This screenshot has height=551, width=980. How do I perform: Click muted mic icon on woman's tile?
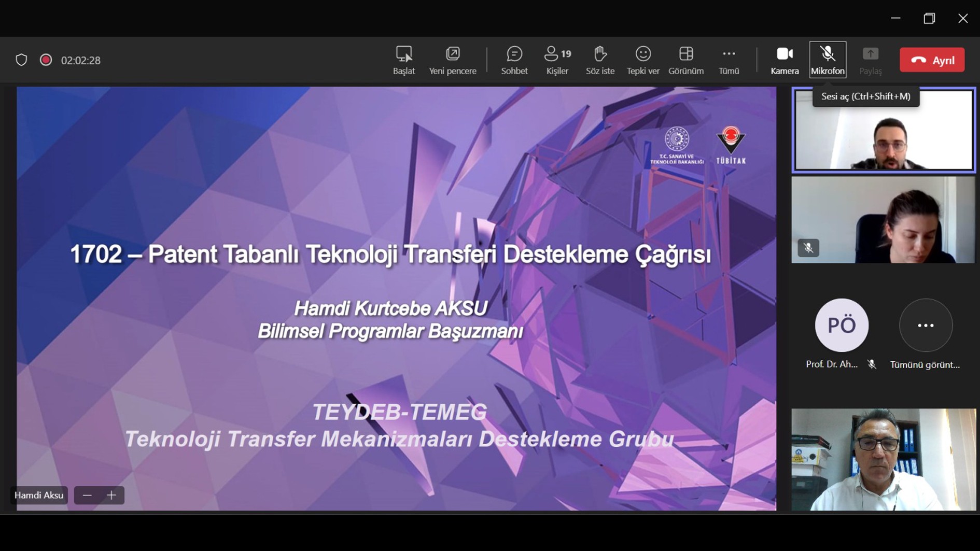808,248
